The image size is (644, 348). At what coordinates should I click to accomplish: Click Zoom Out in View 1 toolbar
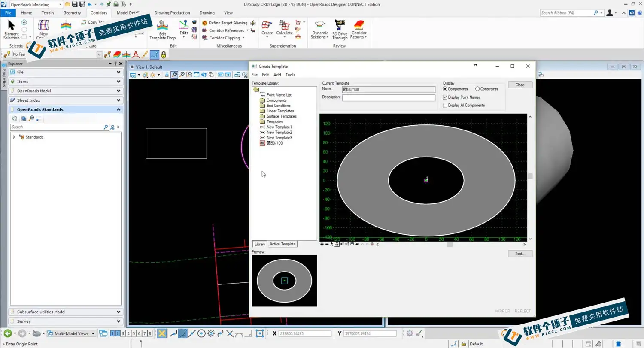pyautogui.click(x=182, y=75)
